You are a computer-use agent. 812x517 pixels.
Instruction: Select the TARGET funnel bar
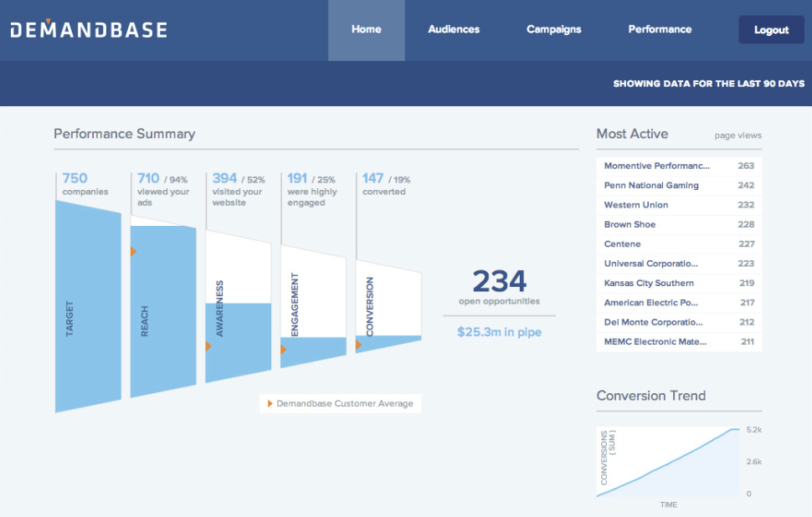tap(88, 306)
